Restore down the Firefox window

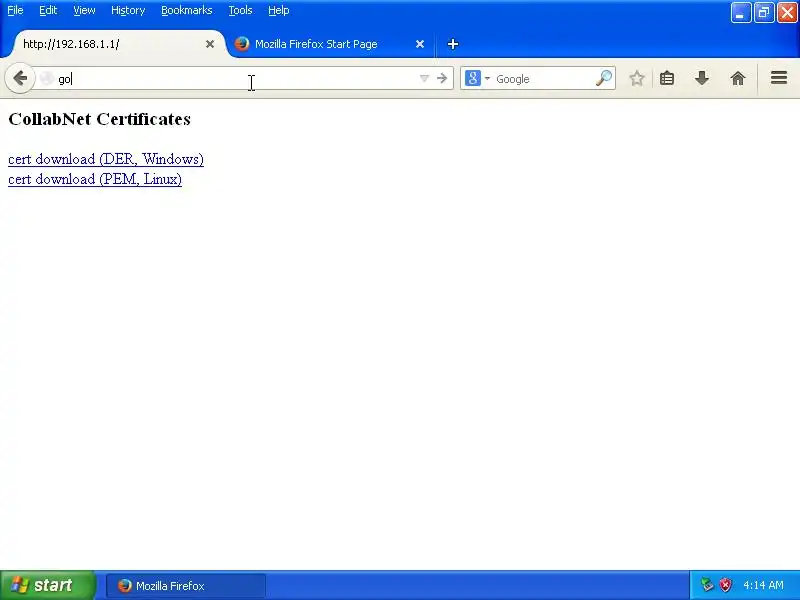click(764, 13)
